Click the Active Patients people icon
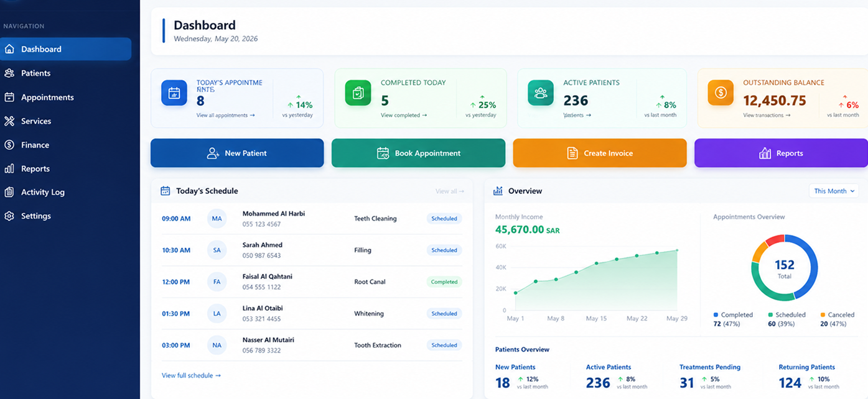 coord(541,93)
